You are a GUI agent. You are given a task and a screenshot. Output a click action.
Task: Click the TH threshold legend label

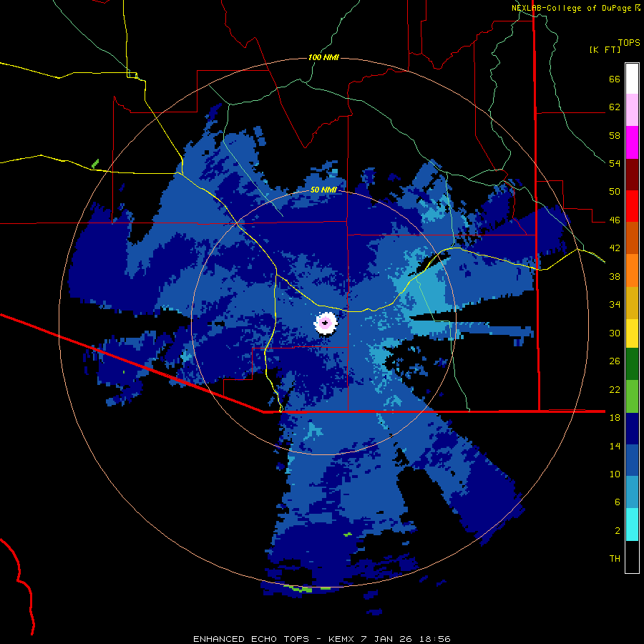(615, 559)
